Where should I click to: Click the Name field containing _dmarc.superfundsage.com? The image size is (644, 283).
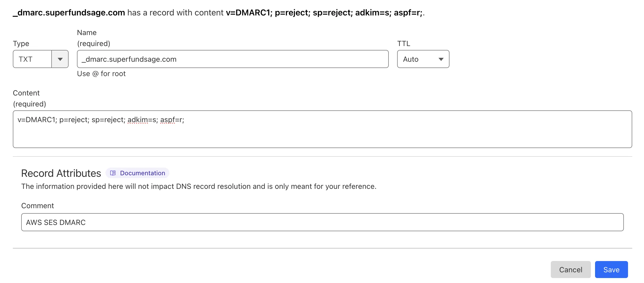click(233, 59)
